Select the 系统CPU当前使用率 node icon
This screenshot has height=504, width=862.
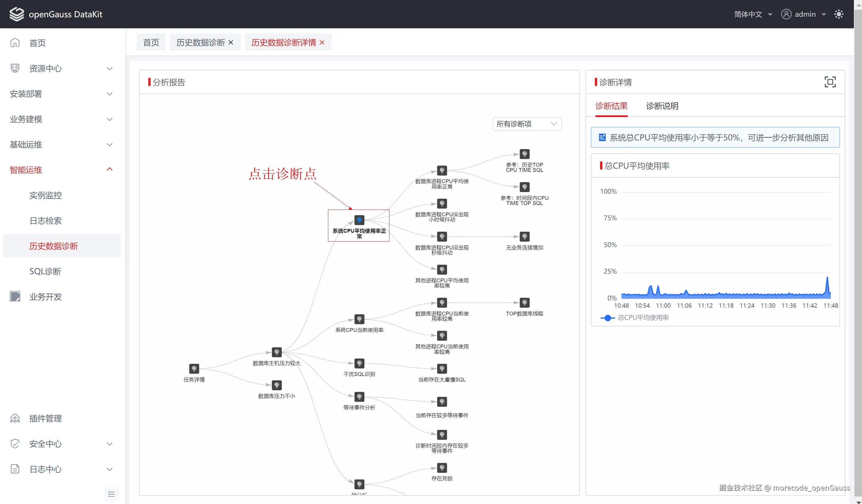359,319
